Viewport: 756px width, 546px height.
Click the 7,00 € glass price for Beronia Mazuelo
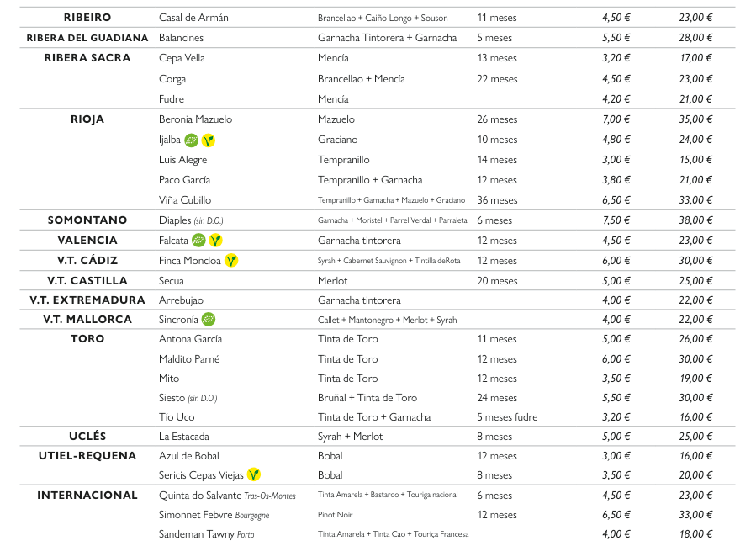[616, 119]
